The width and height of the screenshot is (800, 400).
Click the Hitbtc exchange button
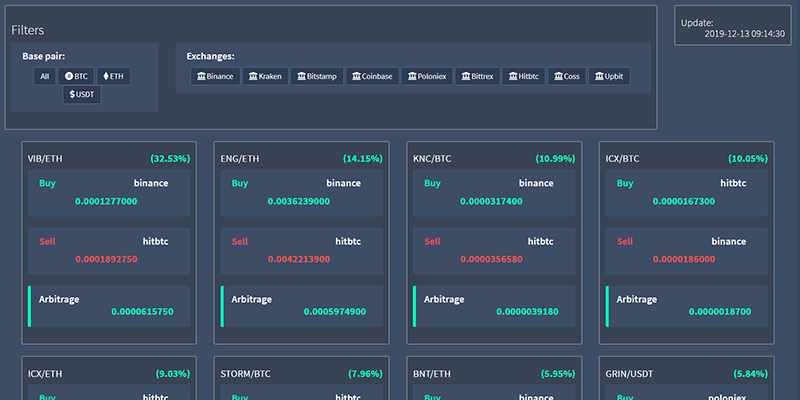pyautogui.click(x=524, y=77)
